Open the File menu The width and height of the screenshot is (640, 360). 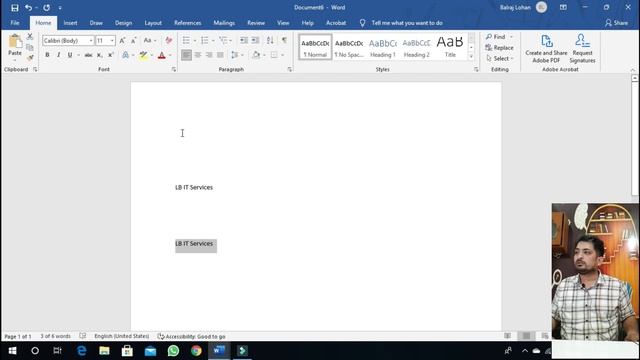[x=15, y=23]
